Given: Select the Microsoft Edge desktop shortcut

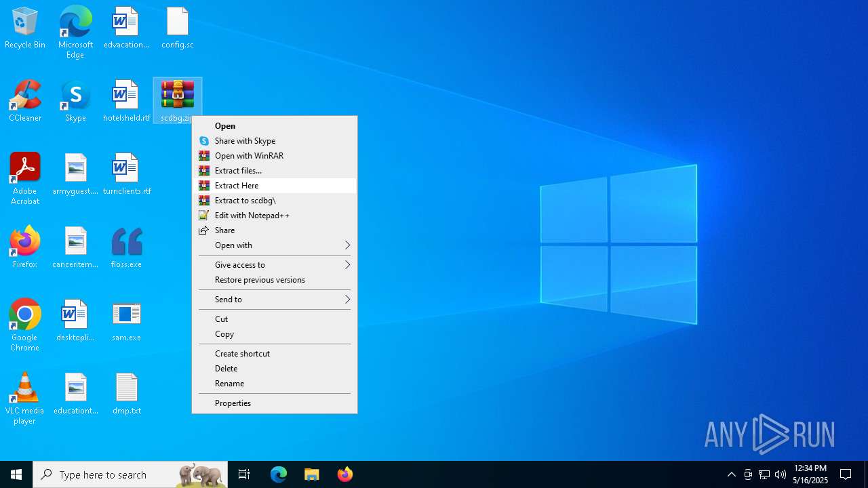Looking at the screenshot, I should (x=75, y=33).
